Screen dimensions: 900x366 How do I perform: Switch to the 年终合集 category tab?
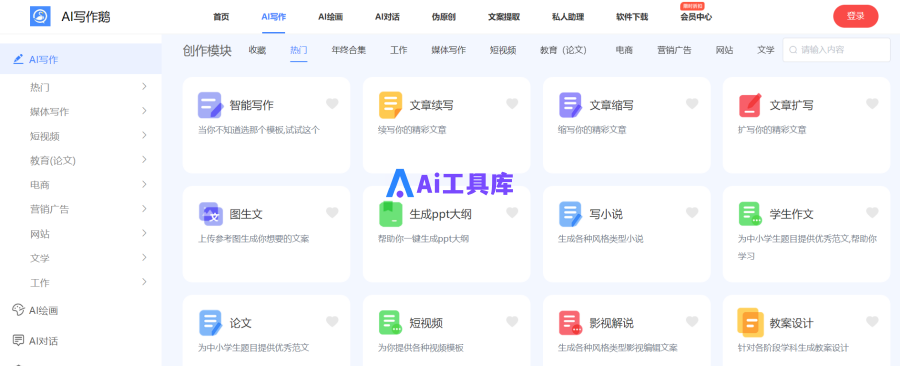pos(348,50)
